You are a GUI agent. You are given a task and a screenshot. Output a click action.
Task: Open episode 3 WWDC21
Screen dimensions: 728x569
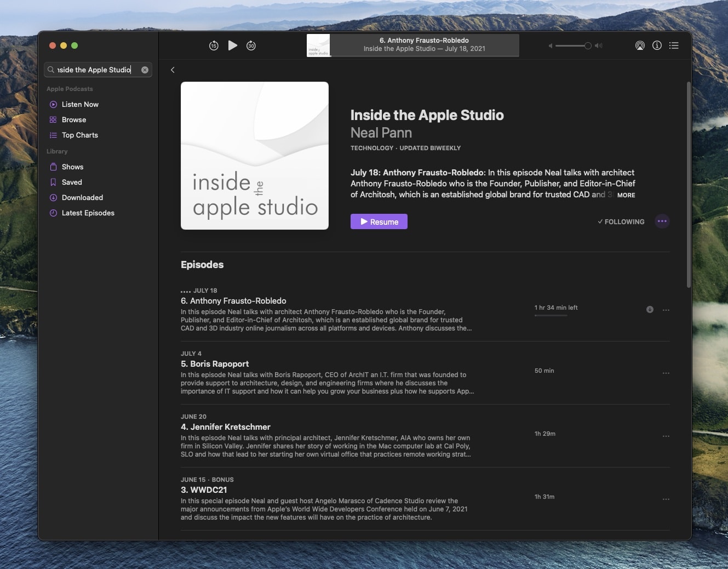[204, 490]
